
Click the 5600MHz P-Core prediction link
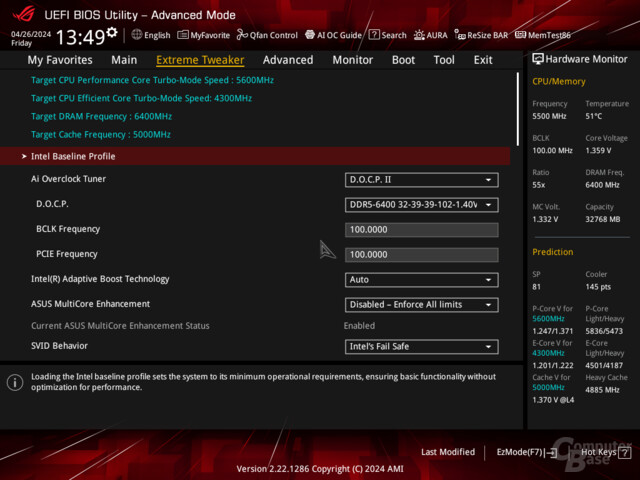(548, 319)
